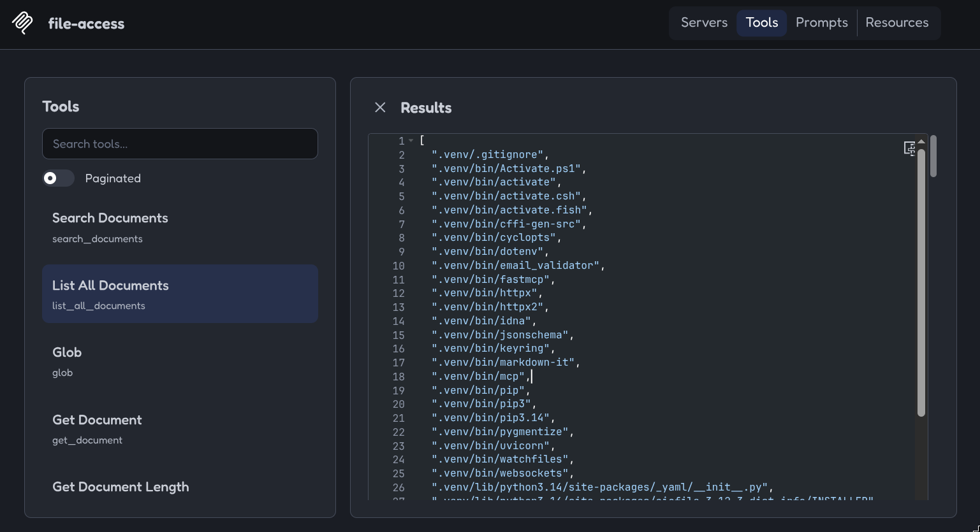Click the ".venv/bin/watchfiles" line
The image size is (980, 532).
click(503, 459)
